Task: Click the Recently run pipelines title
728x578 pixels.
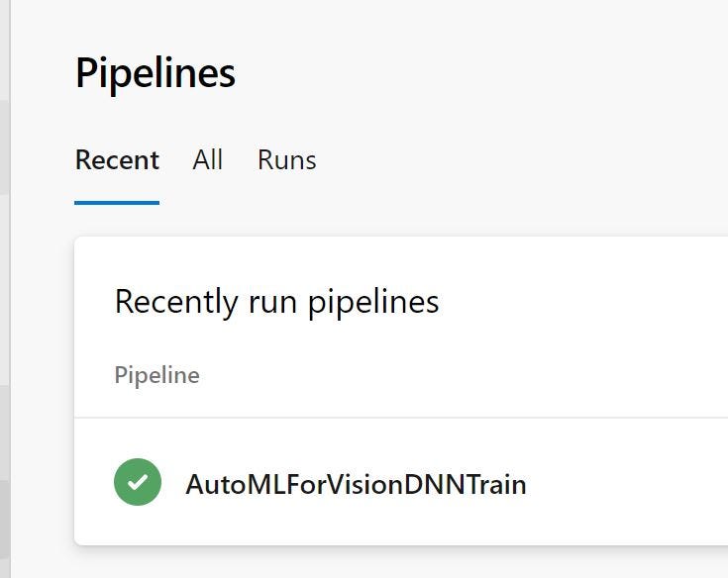Action: (x=276, y=301)
